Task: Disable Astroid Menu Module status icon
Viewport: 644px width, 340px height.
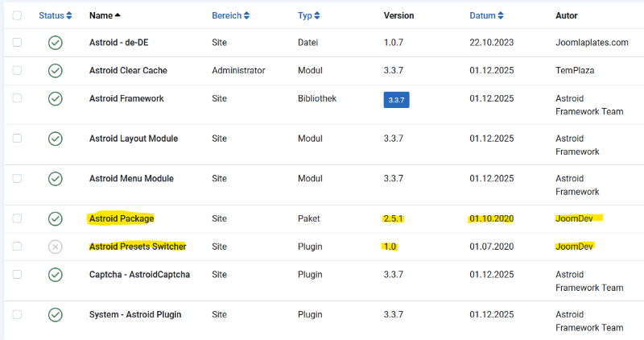Action: coord(55,178)
